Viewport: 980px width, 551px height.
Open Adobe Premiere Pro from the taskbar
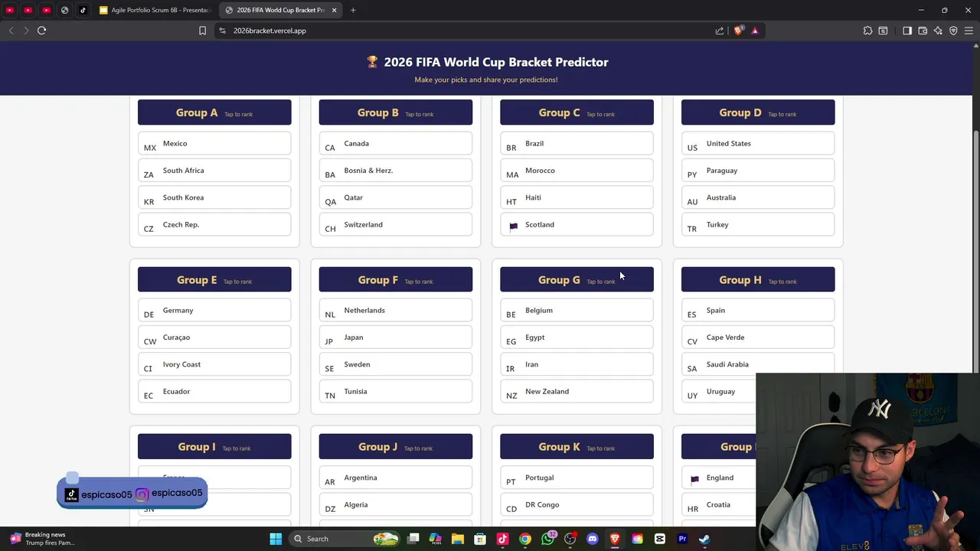coord(682,539)
